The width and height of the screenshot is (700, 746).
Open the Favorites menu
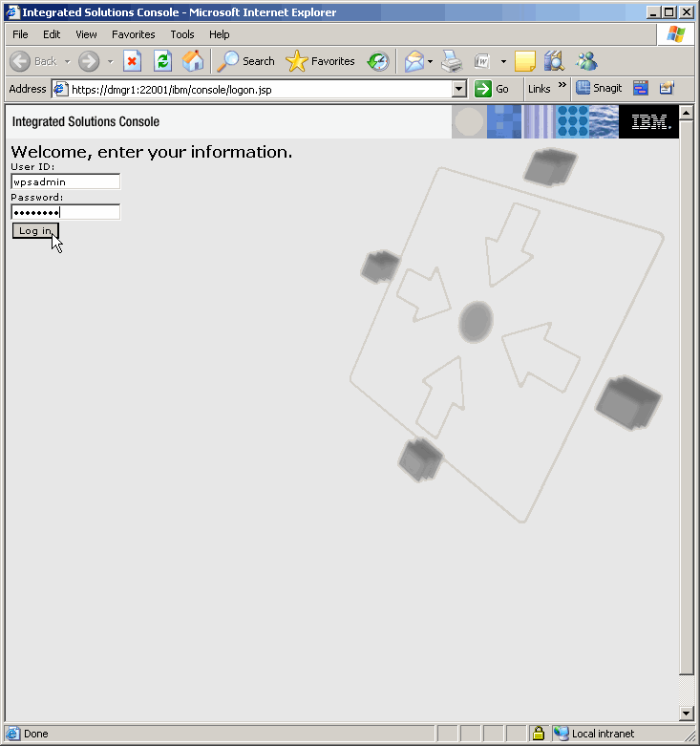click(x=133, y=34)
